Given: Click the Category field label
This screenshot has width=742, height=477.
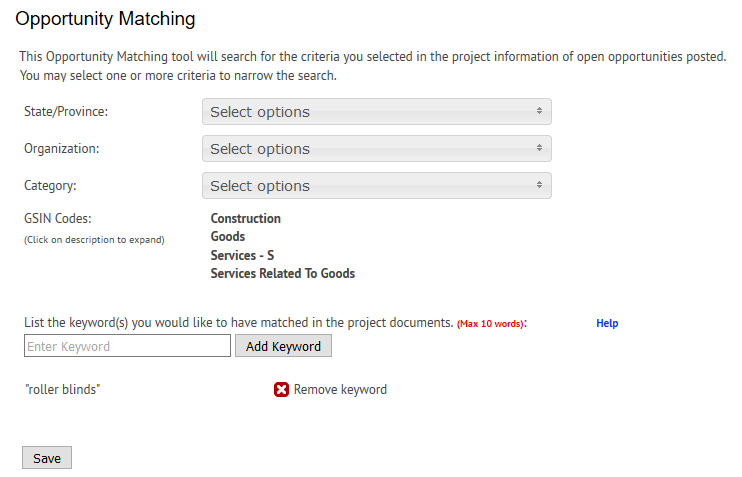Looking at the screenshot, I should 50,186.
